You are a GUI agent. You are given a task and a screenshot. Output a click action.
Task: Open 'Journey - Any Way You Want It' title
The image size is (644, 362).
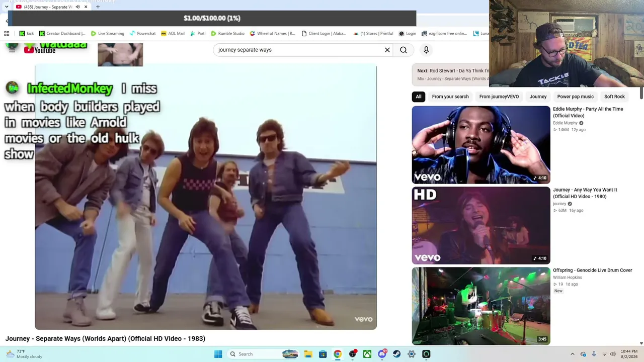[x=585, y=193]
